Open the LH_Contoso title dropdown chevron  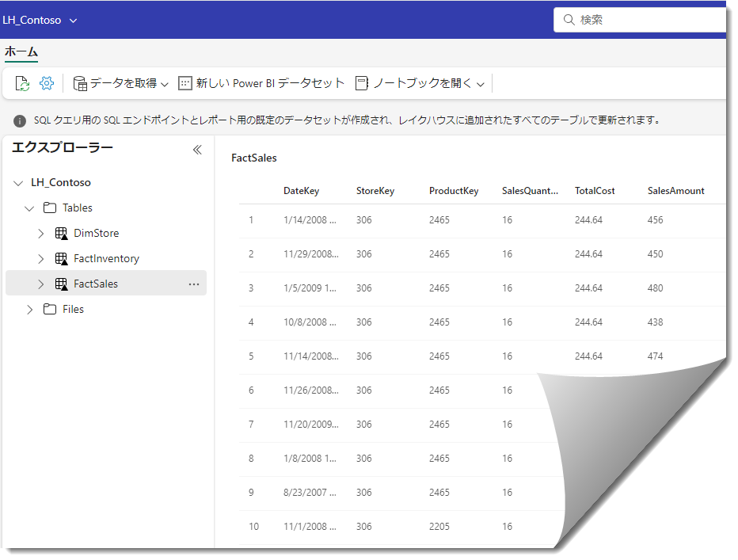coord(73,21)
